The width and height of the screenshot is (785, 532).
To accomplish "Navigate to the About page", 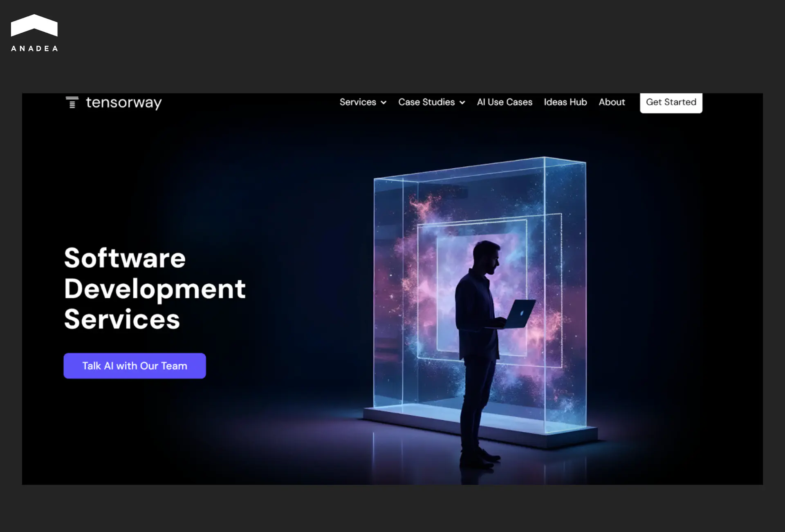I will click(612, 102).
